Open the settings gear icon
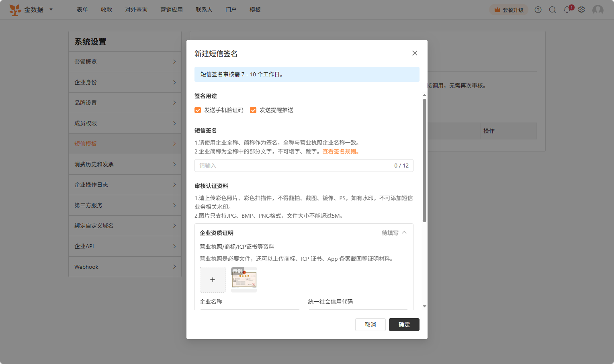Image resolution: width=614 pixels, height=364 pixels. tap(581, 10)
